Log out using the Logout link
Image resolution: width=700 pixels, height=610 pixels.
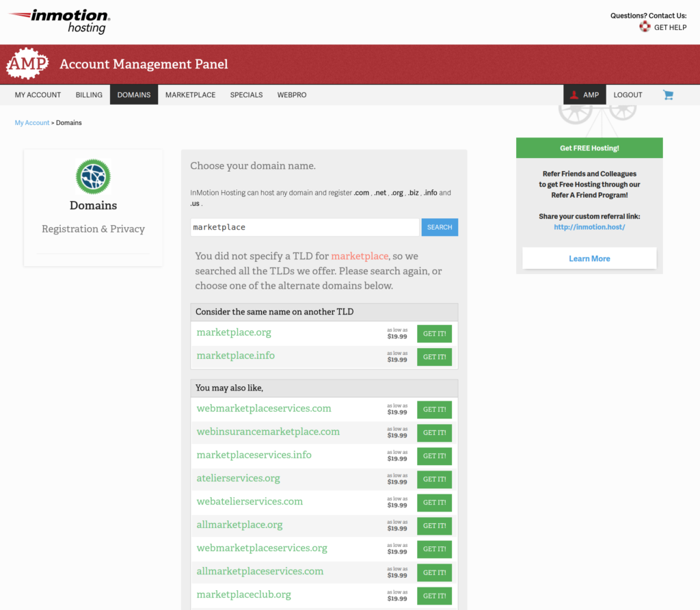pos(628,94)
